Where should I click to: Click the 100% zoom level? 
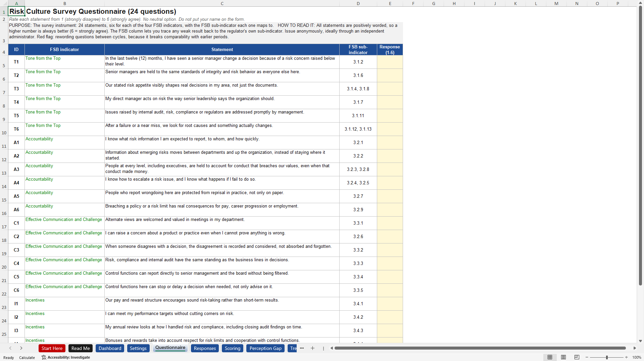coord(637,357)
